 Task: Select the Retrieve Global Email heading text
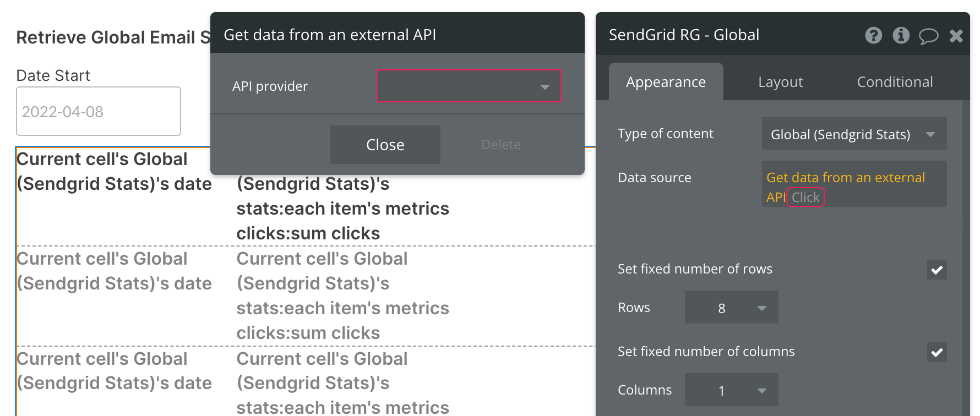pyautogui.click(x=113, y=37)
